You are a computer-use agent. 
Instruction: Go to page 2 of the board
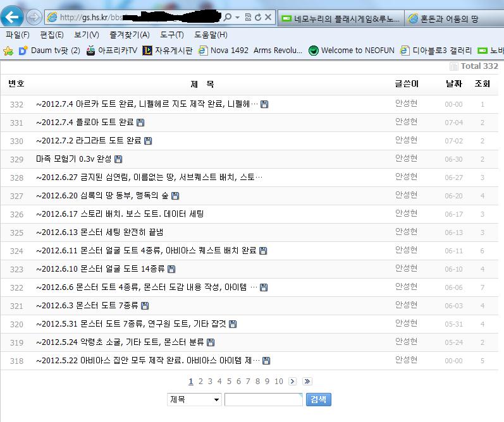click(200, 382)
